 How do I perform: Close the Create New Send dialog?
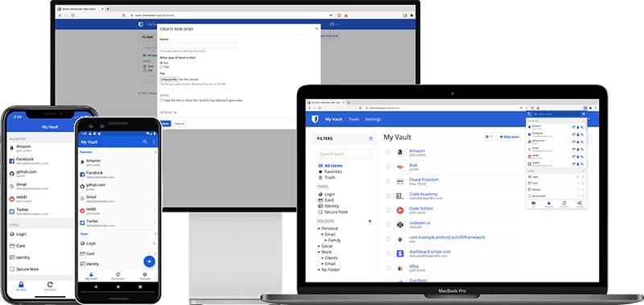click(x=316, y=29)
